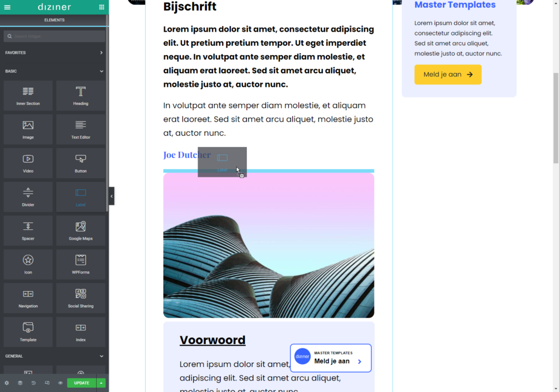The image size is (559, 392).
Task: Open the Navigator layers icon
Action: click(20, 383)
